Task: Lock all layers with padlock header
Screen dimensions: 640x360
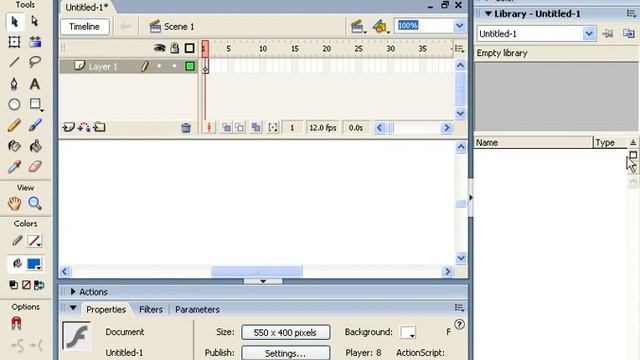Action: [175, 48]
